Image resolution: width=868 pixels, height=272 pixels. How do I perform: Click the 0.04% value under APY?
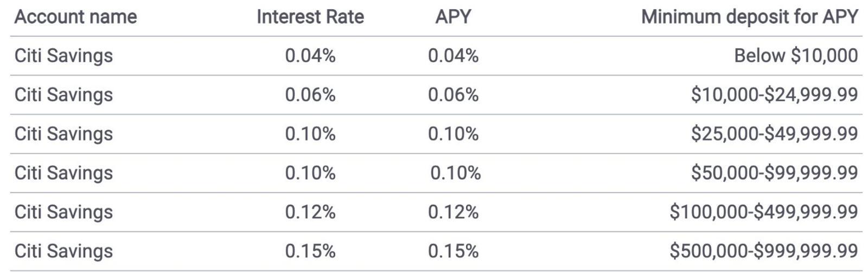click(453, 55)
